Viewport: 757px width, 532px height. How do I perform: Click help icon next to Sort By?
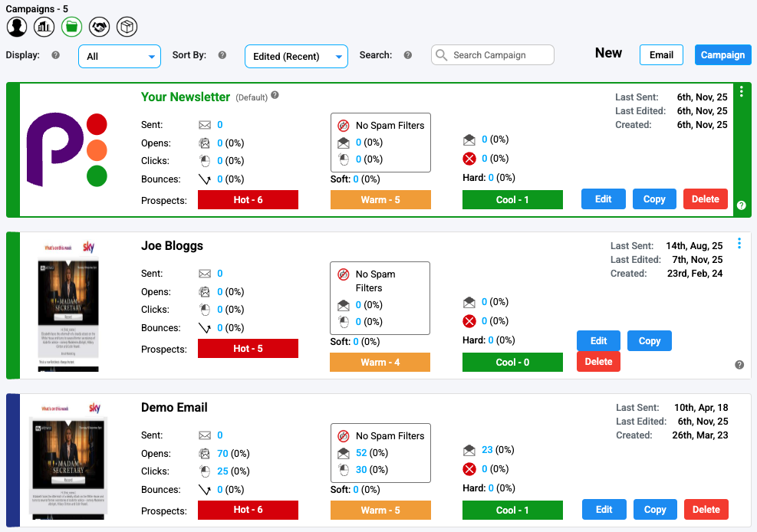coord(222,55)
